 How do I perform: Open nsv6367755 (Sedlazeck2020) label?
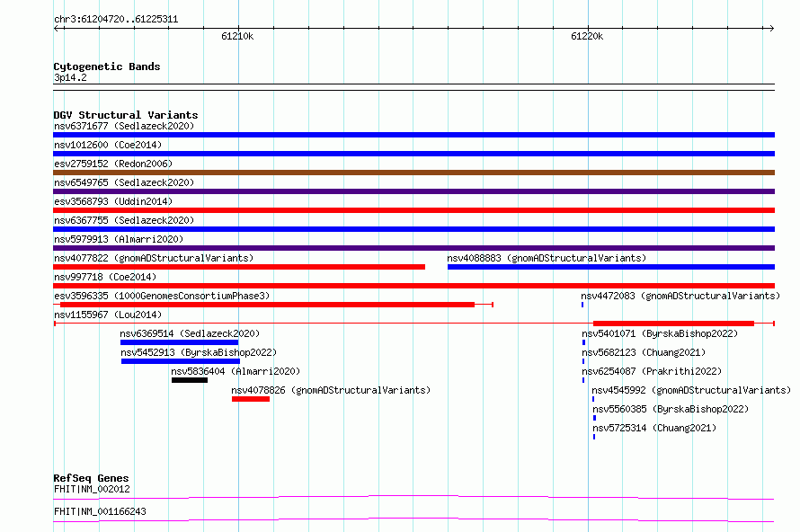point(124,220)
